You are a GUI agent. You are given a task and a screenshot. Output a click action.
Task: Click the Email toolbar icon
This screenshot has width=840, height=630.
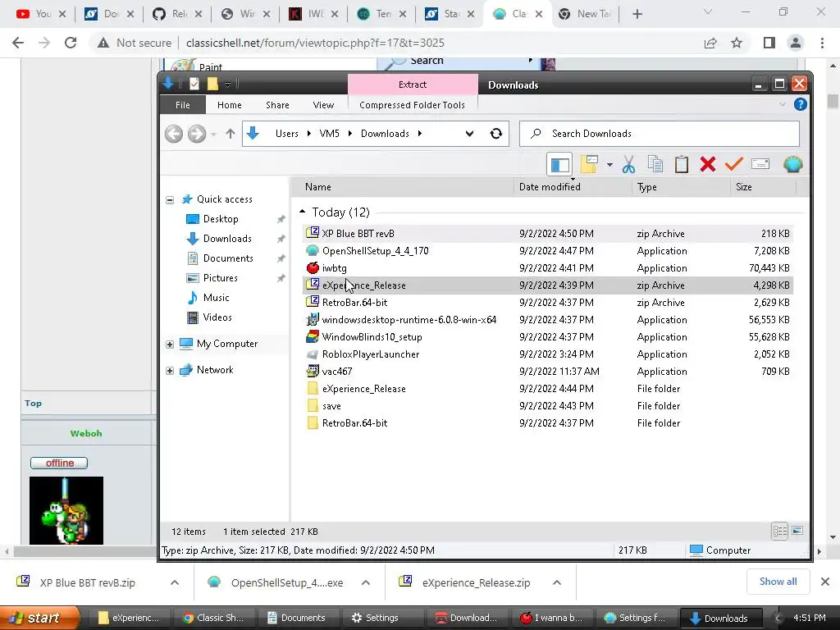760,164
